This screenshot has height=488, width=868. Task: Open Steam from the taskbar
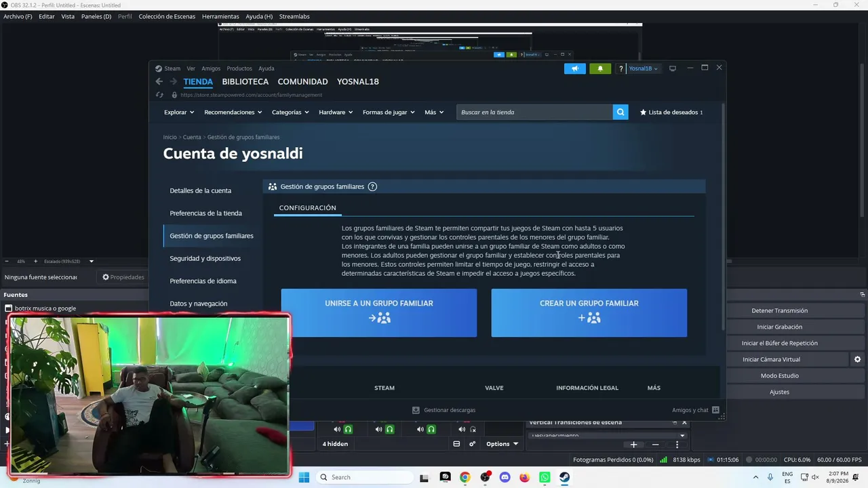(565, 477)
